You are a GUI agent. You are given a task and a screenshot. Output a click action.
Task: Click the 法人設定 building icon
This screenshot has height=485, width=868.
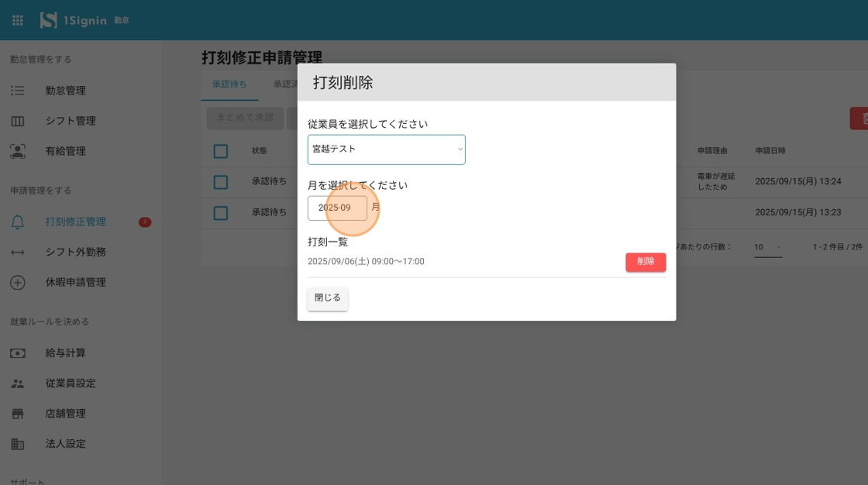[18, 444]
